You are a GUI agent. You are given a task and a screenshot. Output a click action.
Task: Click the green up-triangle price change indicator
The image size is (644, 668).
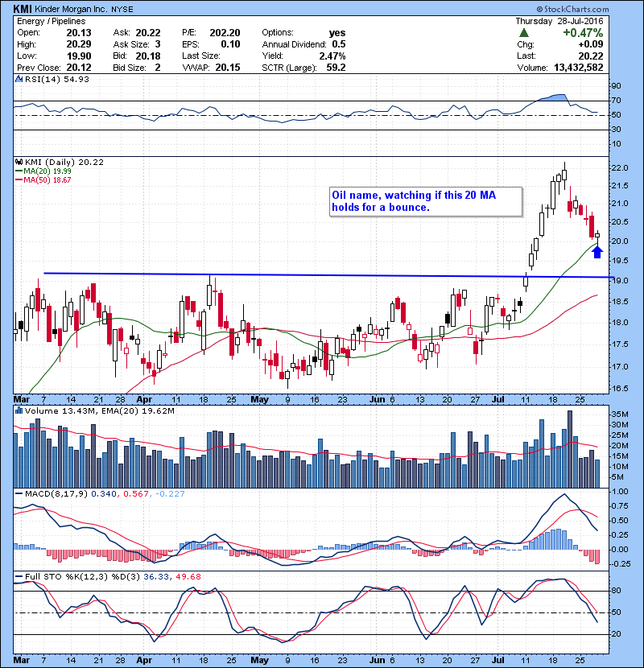[524, 33]
